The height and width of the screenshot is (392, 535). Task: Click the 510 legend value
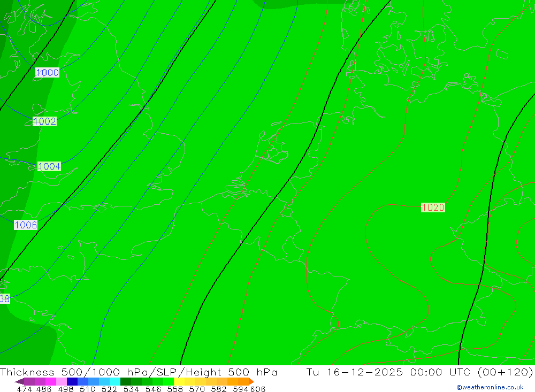(87, 389)
